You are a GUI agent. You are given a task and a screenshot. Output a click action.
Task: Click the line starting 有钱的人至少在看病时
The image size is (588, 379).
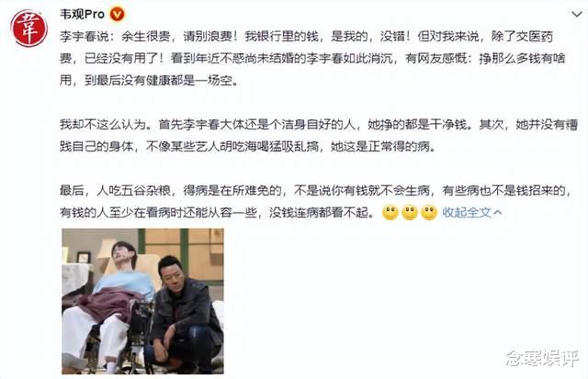[x=218, y=212]
